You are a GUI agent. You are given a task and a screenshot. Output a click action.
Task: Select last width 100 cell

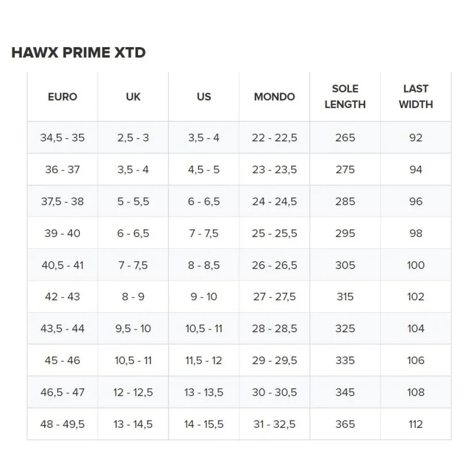pos(416,265)
